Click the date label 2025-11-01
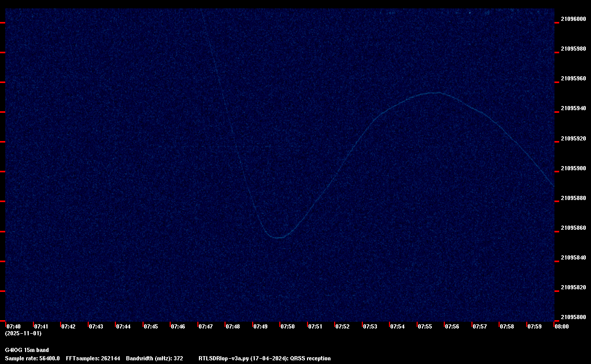This screenshot has height=364, width=591. (x=23, y=333)
